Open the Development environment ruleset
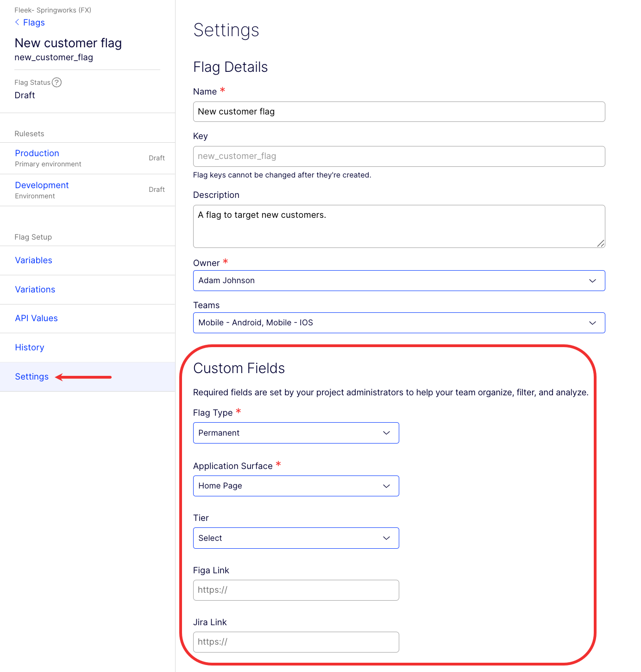The height and width of the screenshot is (672, 641). pos(42,185)
